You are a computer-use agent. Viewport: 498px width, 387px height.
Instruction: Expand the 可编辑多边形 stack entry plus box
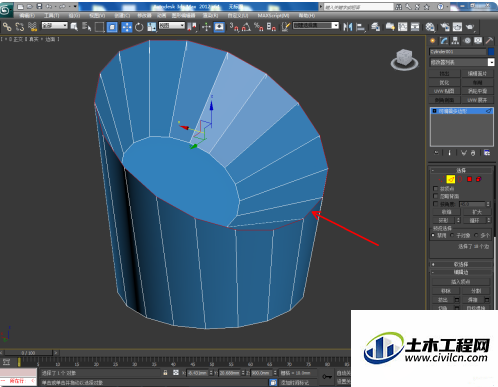434,111
